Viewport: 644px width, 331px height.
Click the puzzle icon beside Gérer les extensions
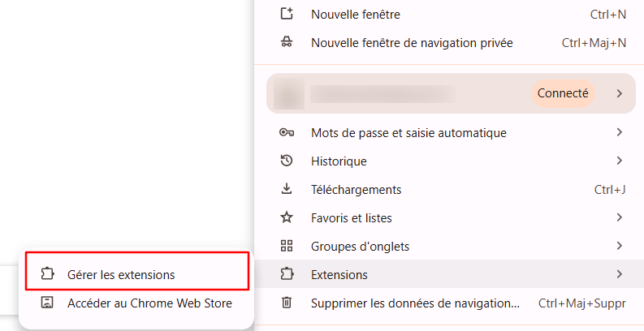47,274
